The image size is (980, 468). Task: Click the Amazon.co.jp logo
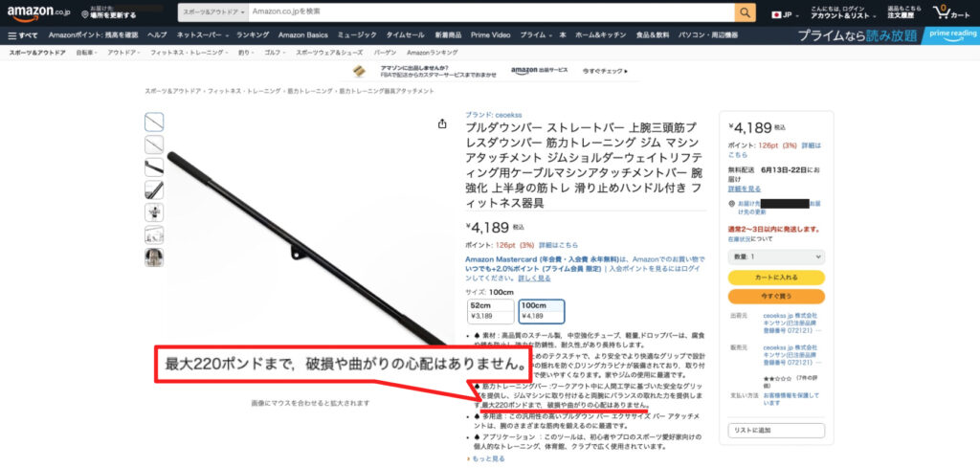(x=40, y=13)
